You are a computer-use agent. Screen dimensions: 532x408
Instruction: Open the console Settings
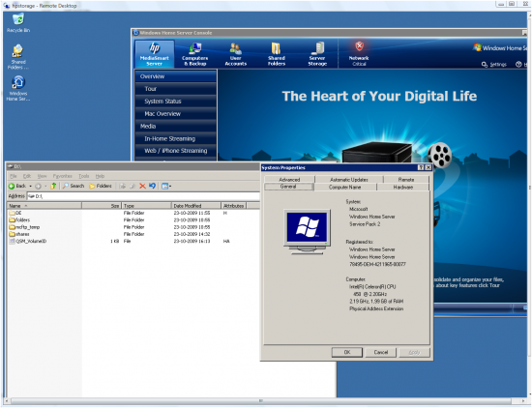[x=494, y=65]
